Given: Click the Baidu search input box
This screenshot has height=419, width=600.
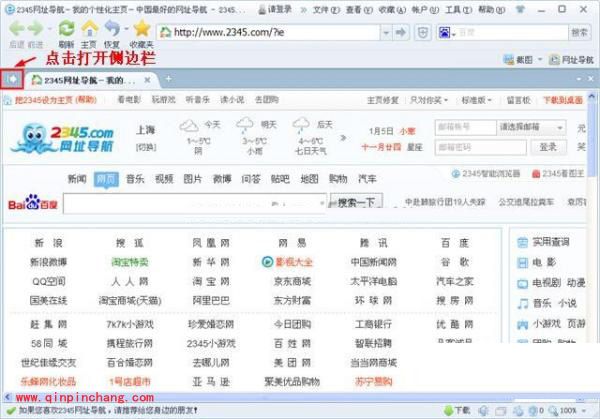Looking at the screenshot, I should coord(195,204).
